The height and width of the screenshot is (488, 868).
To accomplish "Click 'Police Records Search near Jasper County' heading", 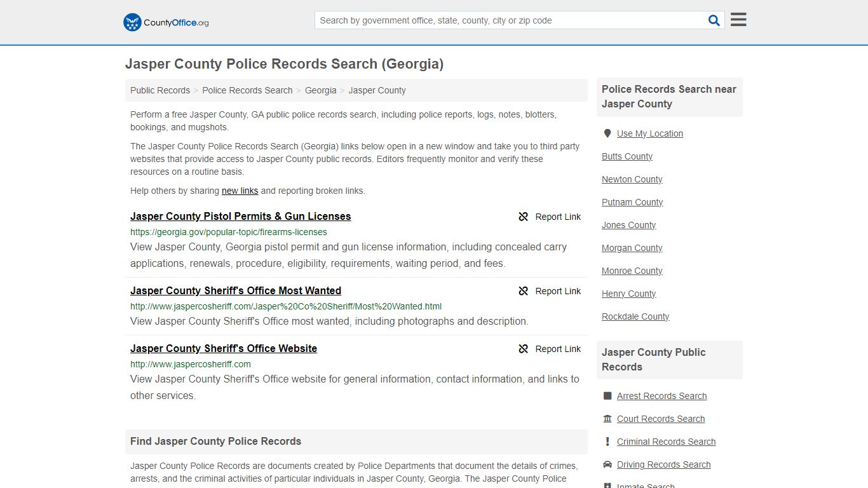I will pyautogui.click(x=669, y=97).
